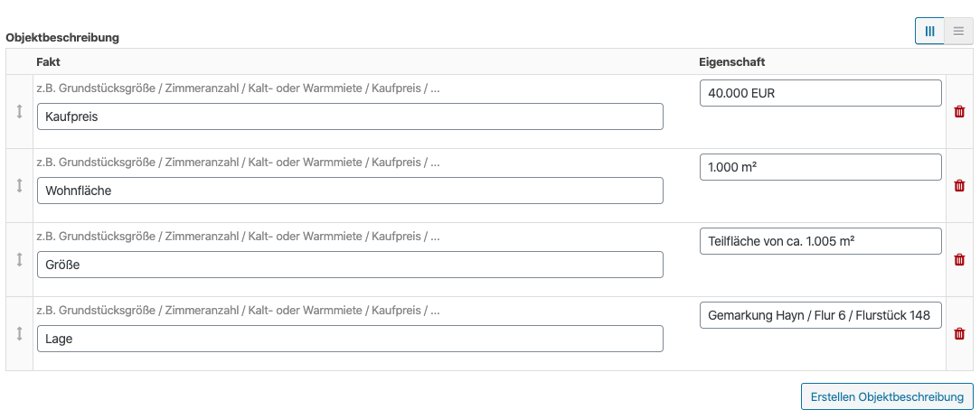Viewport: 980px width, 419px height.
Task: Click the reorder arrow beside Wohnfläche
Action: [19, 185]
